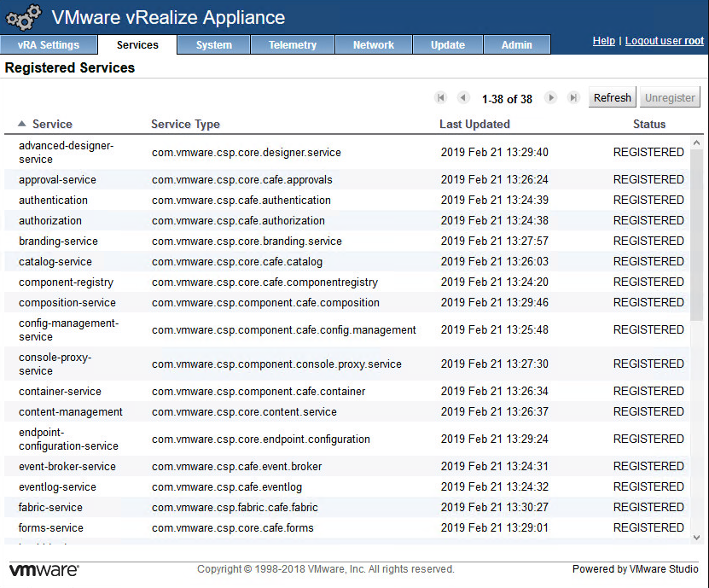Open the vRA Settings tab
Viewport: 709px width, 588px height.
[49, 45]
